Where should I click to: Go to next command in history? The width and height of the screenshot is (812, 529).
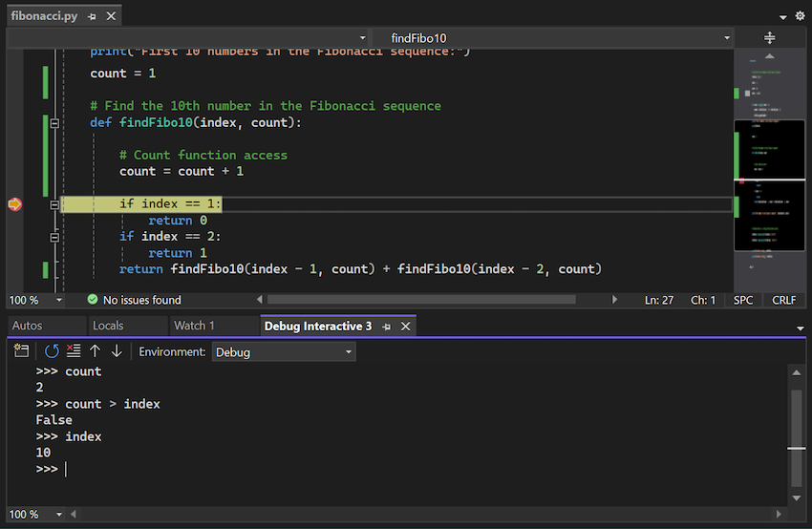tap(117, 351)
